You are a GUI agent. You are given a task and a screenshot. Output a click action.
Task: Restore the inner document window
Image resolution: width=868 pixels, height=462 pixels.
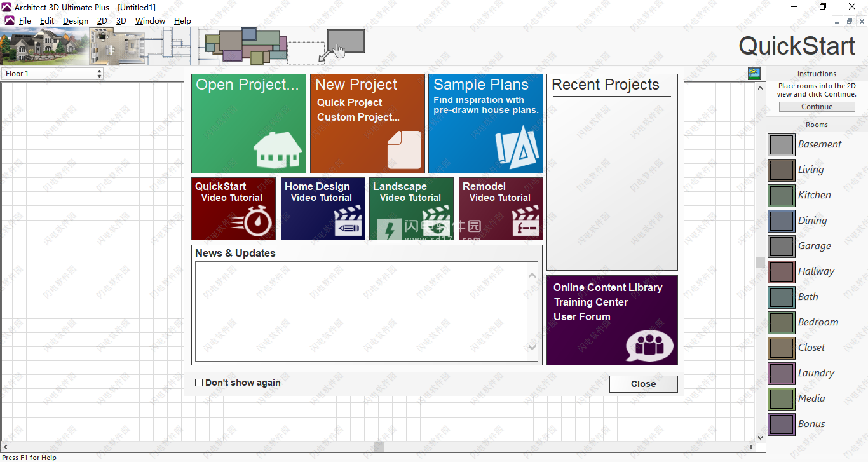pos(850,21)
